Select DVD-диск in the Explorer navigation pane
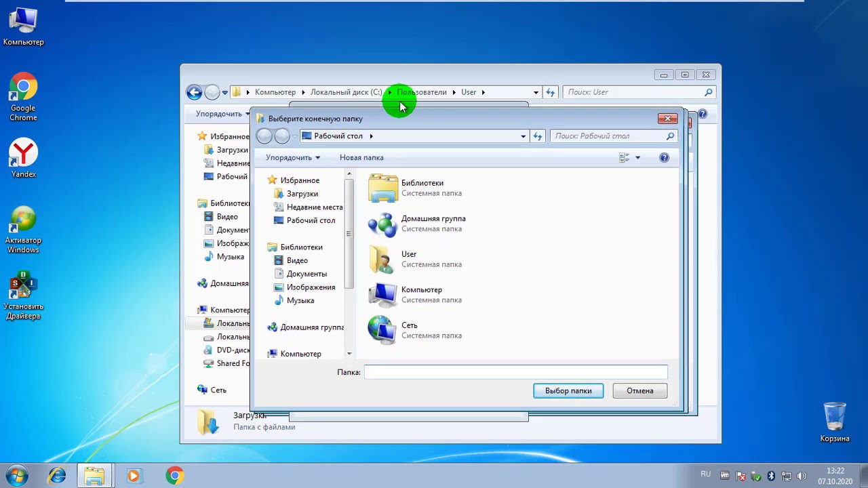Viewport: 868px width, 488px height. pyautogui.click(x=227, y=350)
